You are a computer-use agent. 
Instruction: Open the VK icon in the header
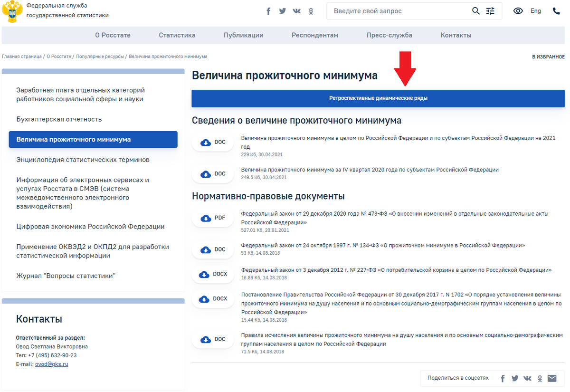[x=296, y=10]
